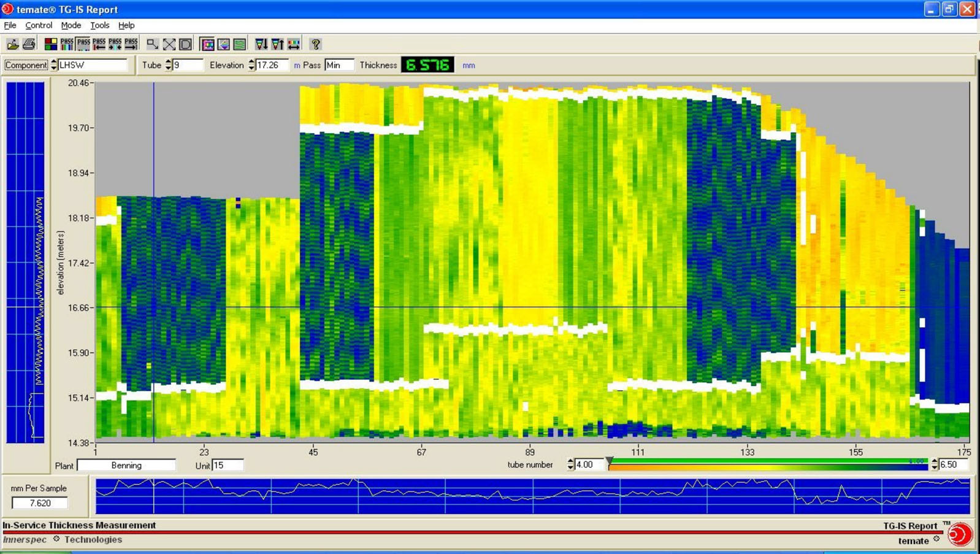This screenshot has height=554, width=980.
Task: Click the Plant name field showing Benning
Action: point(126,466)
